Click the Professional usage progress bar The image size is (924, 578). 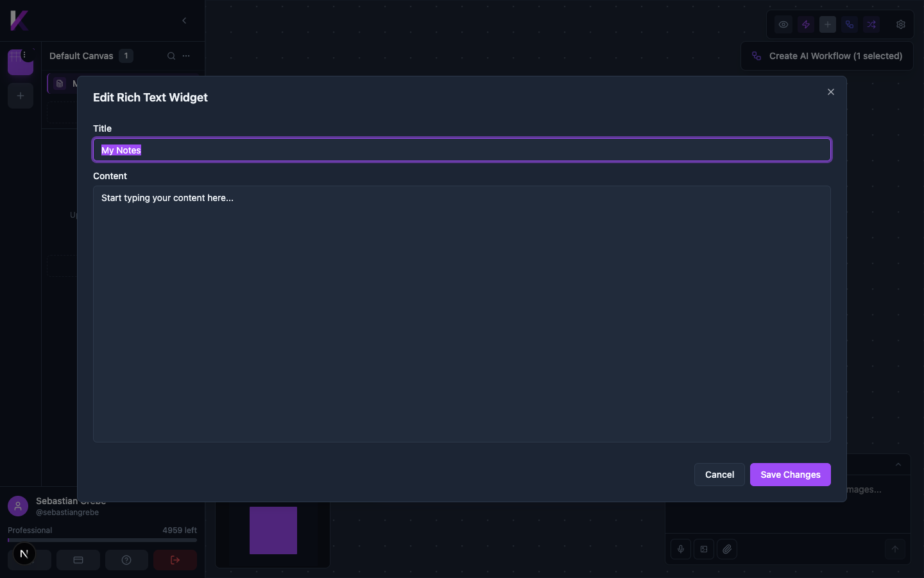click(x=102, y=541)
